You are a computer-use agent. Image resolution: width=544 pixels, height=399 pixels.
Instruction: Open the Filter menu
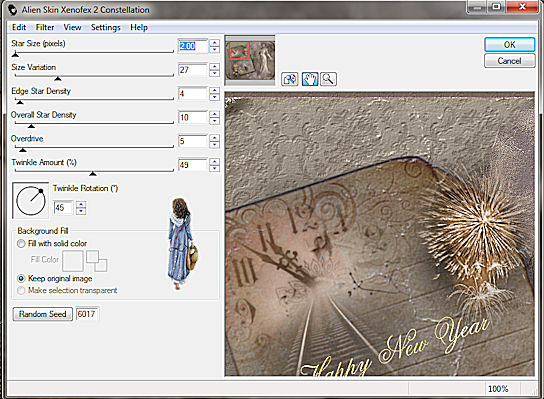click(45, 27)
